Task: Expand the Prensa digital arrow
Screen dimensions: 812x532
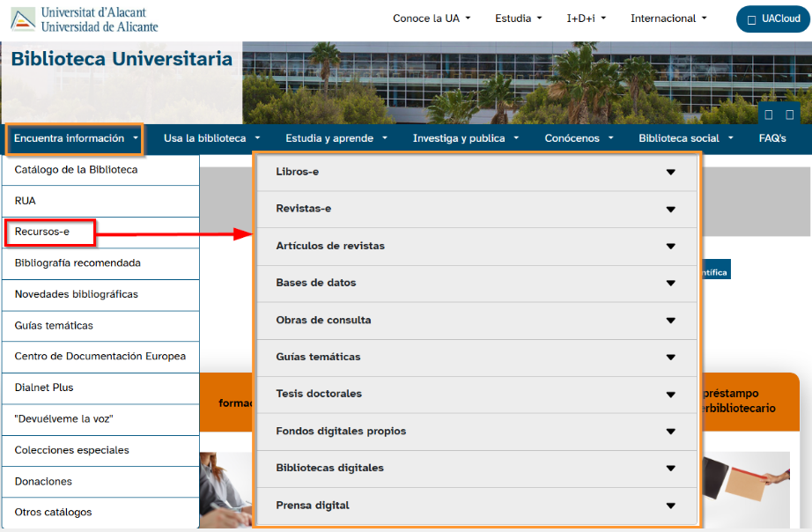Action: pos(670,506)
